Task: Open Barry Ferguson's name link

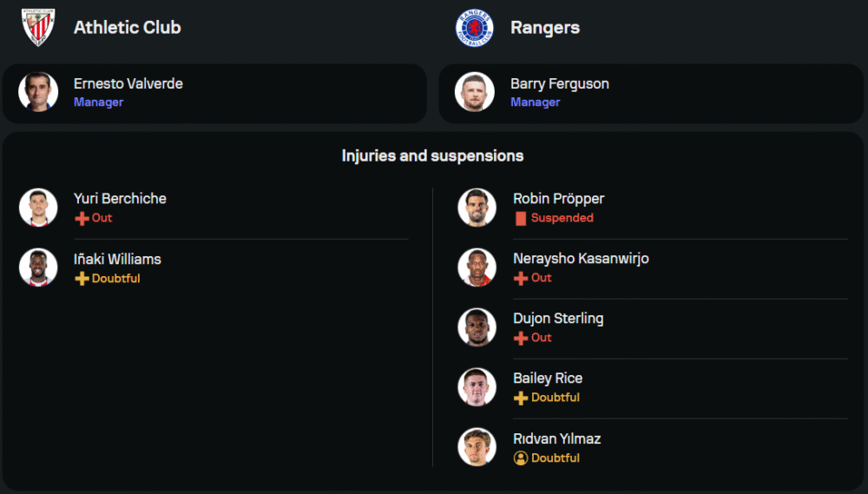Action: 560,84
